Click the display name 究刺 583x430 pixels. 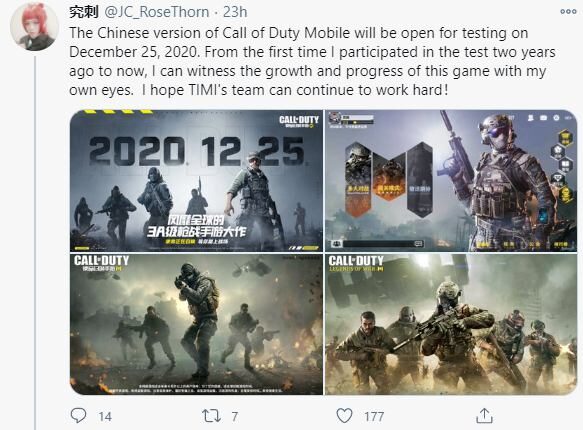click(84, 12)
